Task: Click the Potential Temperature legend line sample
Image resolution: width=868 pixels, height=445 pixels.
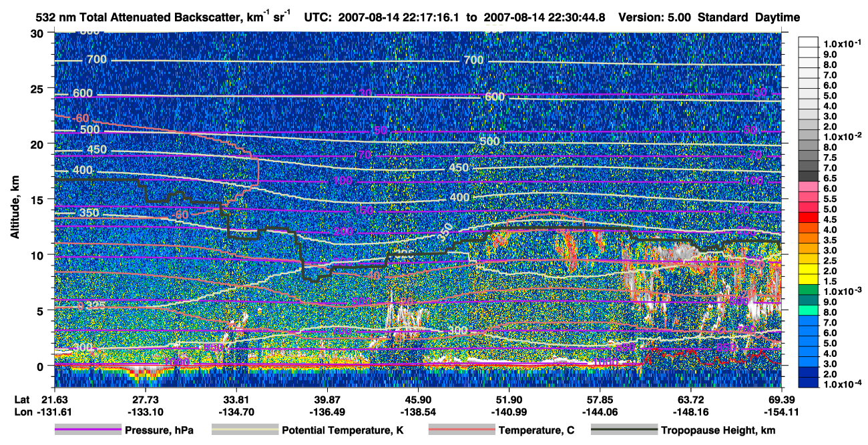Action: (x=244, y=430)
